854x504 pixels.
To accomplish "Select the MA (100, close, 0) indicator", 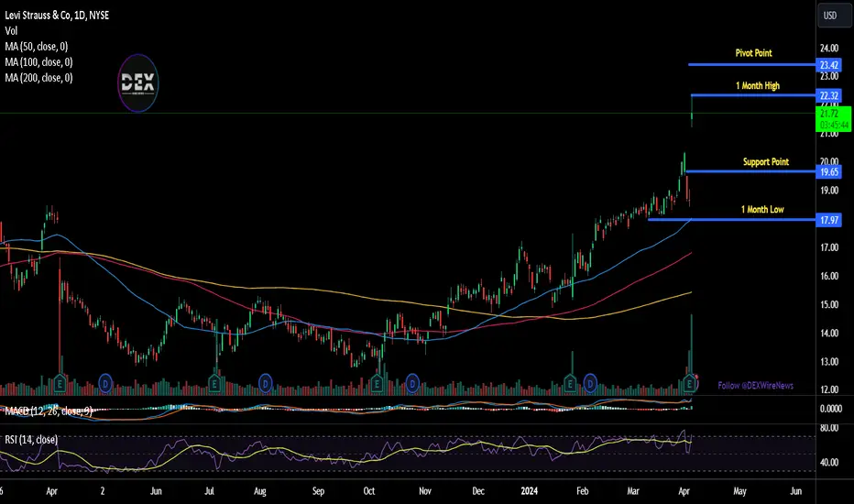I will (38, 62).
